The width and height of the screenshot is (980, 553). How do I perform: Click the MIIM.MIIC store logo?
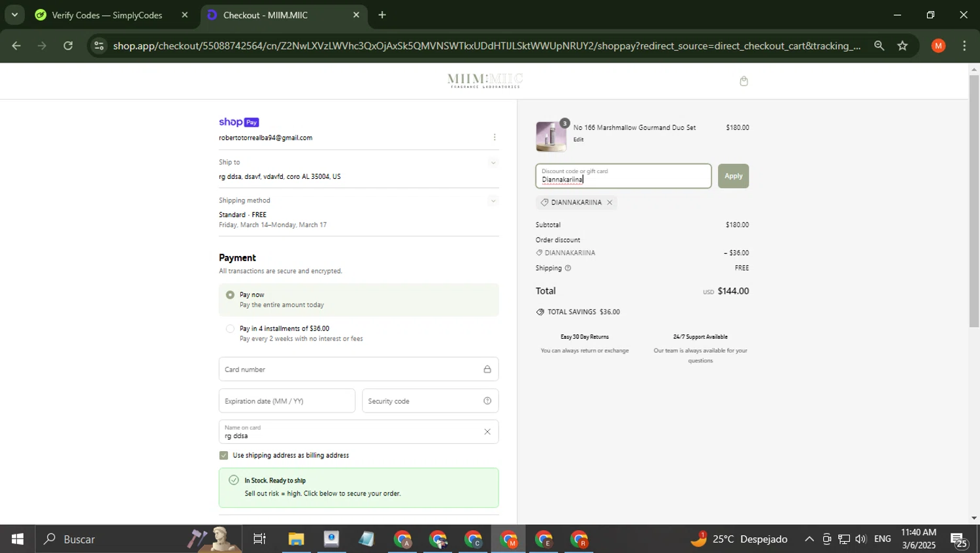pyautogui.click(x=485, y=81)
